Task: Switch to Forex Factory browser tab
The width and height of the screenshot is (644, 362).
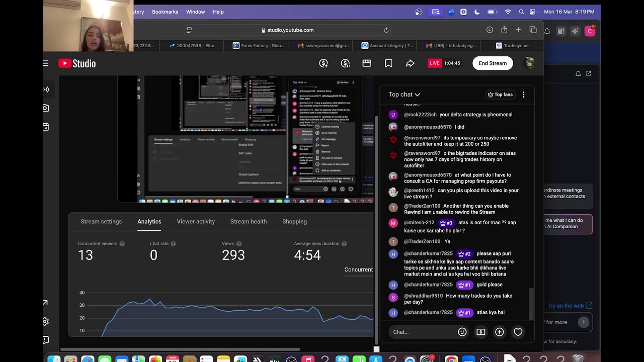Action: [259, 45]
